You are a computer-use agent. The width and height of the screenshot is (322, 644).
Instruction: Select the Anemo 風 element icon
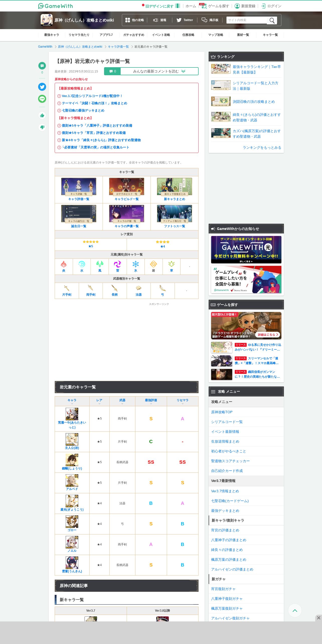click(100, 264)
